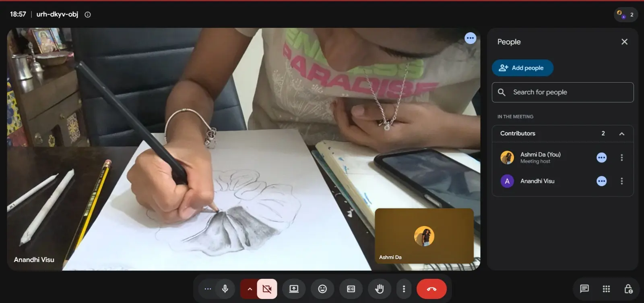Open Activities grid icon
Screen dimensions: 644x303
606,288
